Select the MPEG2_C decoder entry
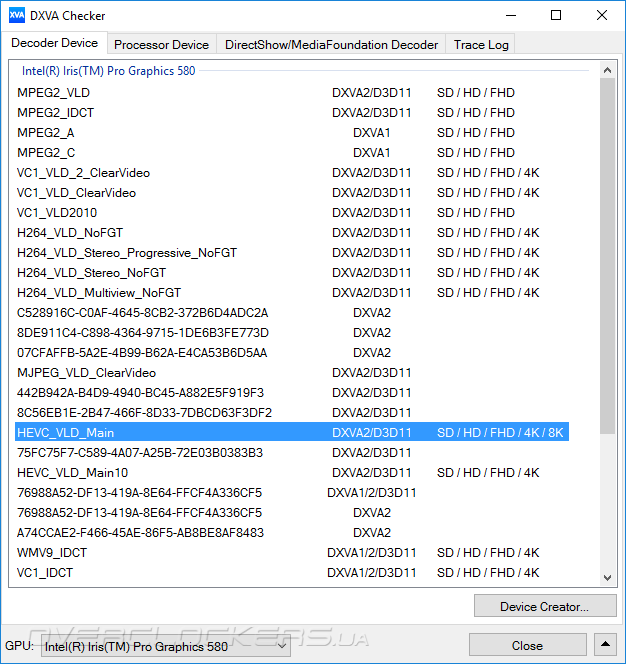 [x=292, y=152]
